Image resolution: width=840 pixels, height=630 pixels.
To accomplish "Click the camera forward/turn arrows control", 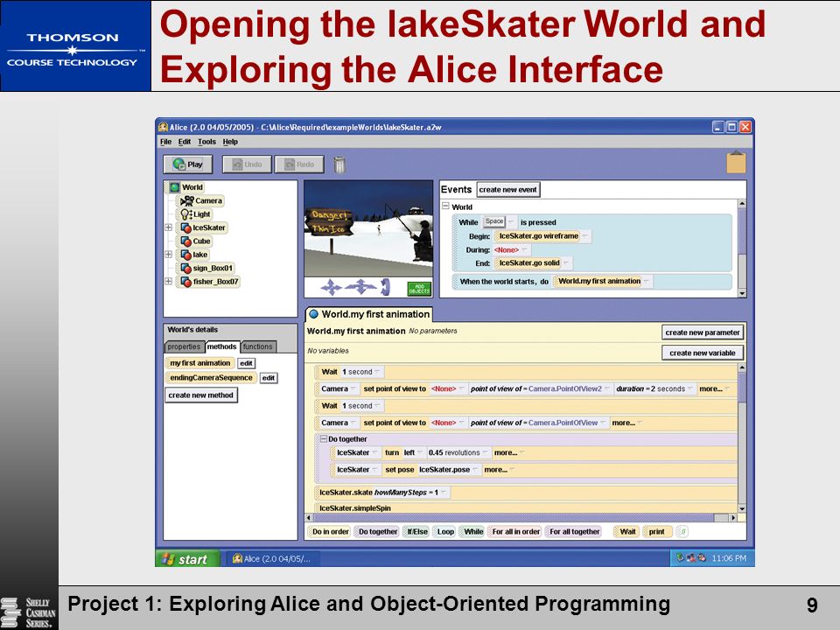I will 360,288.
